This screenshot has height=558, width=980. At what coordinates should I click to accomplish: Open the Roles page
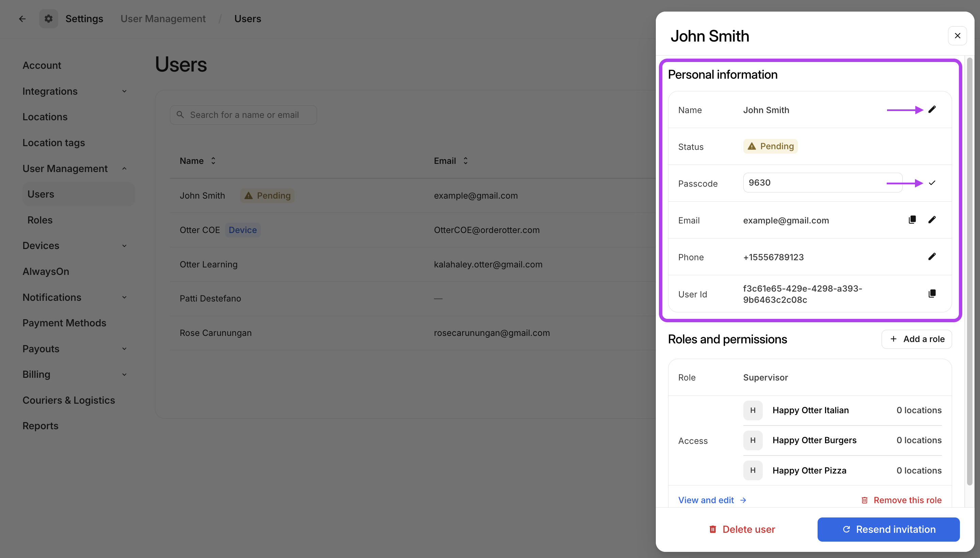click(40, 220)
